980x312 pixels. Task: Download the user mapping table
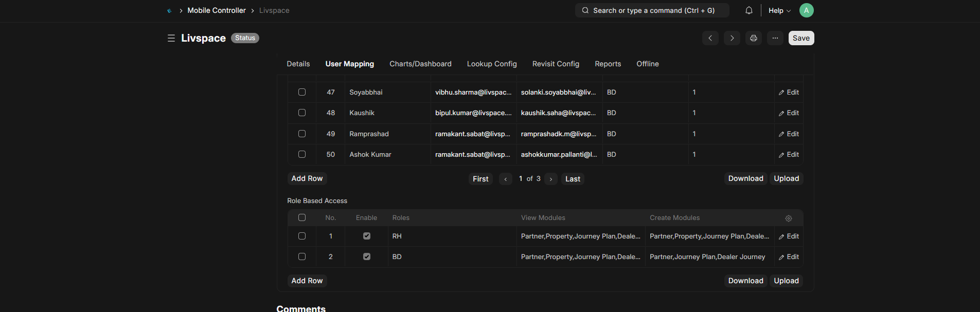pyautogui.click(x=746, y=178)
